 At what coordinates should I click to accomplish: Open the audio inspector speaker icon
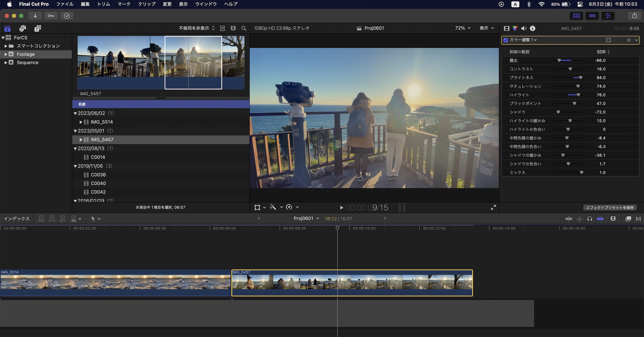click(524, 28)
